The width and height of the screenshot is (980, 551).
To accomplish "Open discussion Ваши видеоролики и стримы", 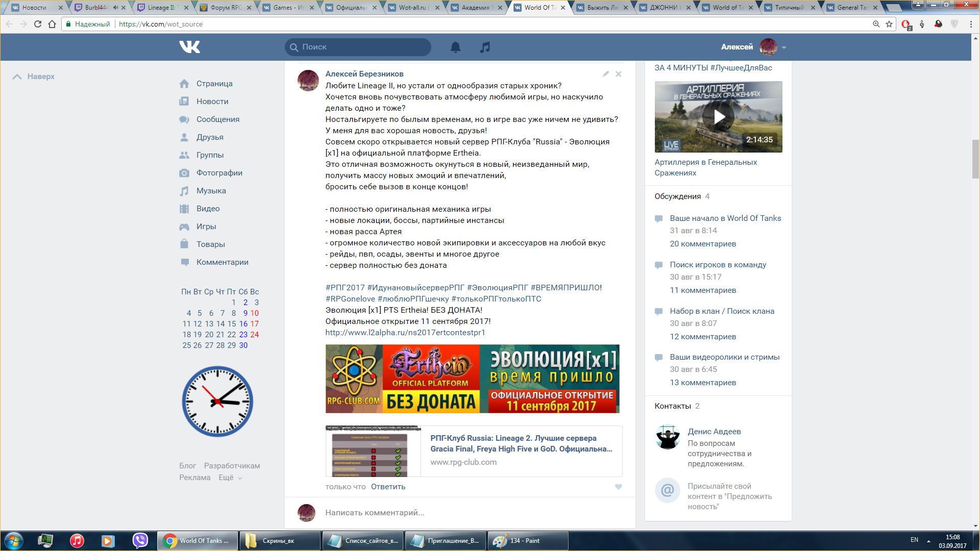I will tap(725, 357).
